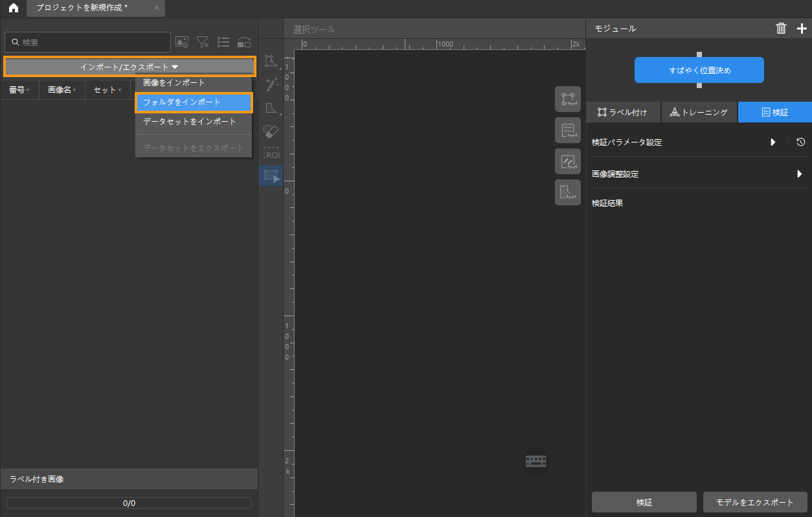The height and width of the screenshot is (517, 812).
Task: Select the mask tool in the toolbar
Action: [x=271, y=108]
